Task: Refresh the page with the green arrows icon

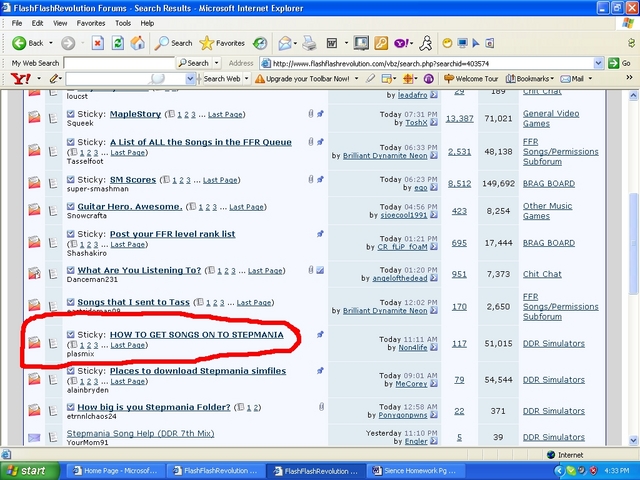Action: (118, 43)
